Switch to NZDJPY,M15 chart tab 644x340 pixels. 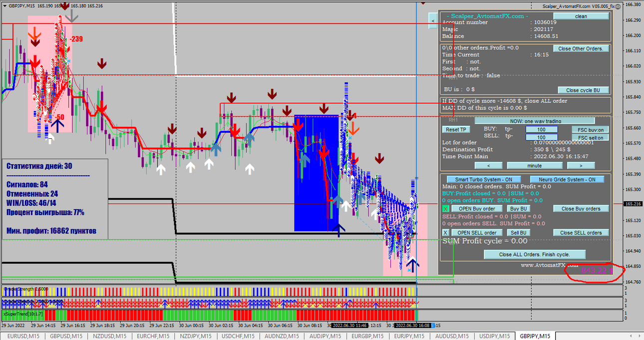tap(196, 336)
